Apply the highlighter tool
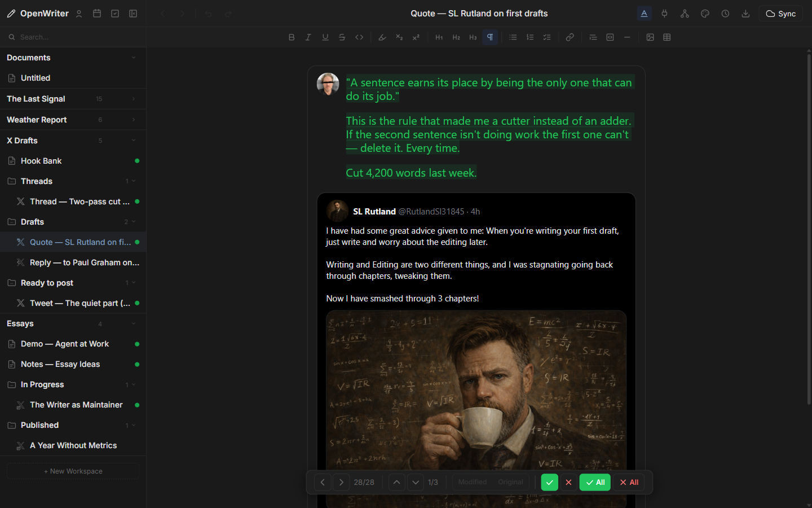The height and width of the screenshot is (508, 812). (x=382, y=37)
